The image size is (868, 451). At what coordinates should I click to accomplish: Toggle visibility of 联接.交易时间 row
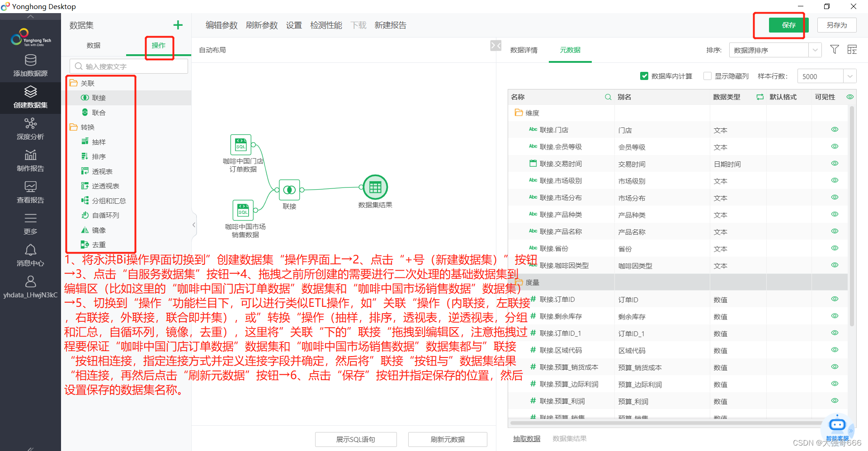point(835,164)
